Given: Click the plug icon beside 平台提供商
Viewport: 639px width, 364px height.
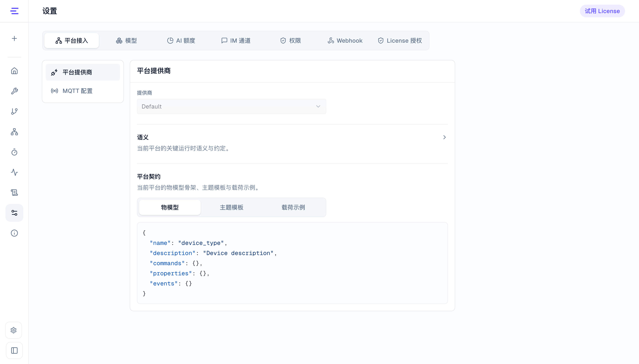Looking at the screenshot, I should point(54,72).
